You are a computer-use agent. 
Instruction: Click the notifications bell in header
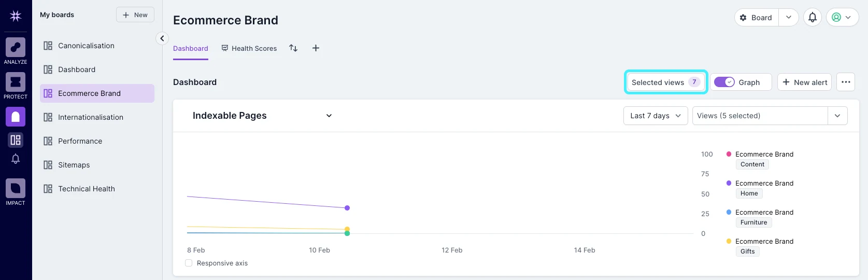click(813, 17)
